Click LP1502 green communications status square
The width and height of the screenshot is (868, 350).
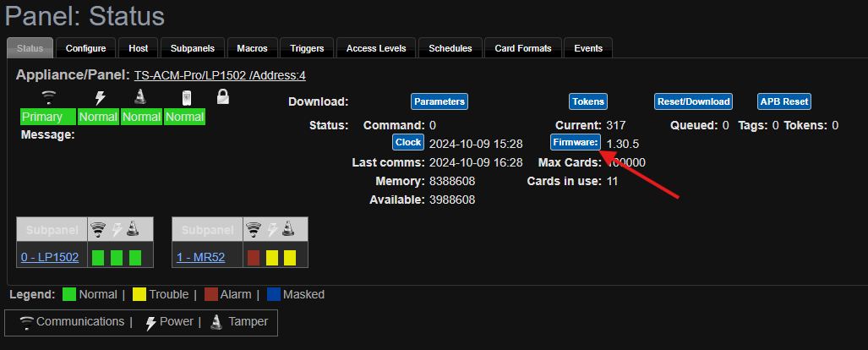pos(98,257)
